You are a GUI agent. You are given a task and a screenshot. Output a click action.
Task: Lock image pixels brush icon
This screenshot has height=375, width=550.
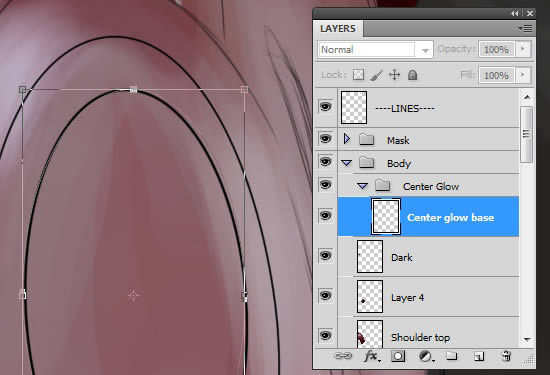coord(376,75)
